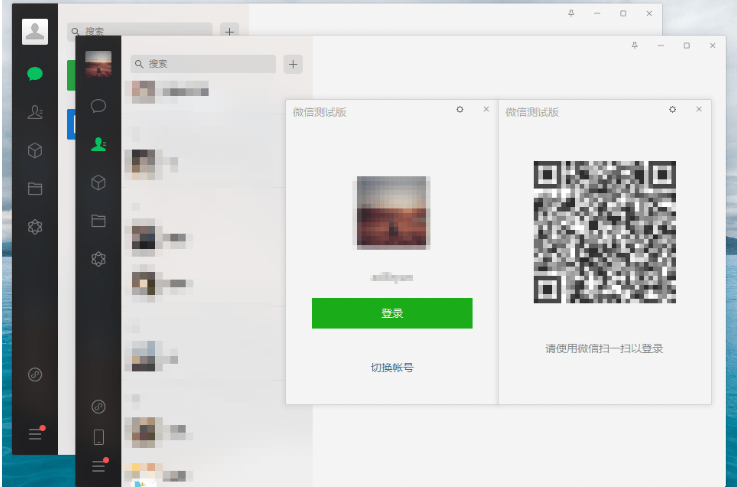Click the default profile avatar in back window
The height and width of the screenshot is (487, 737).
point(35,31)
